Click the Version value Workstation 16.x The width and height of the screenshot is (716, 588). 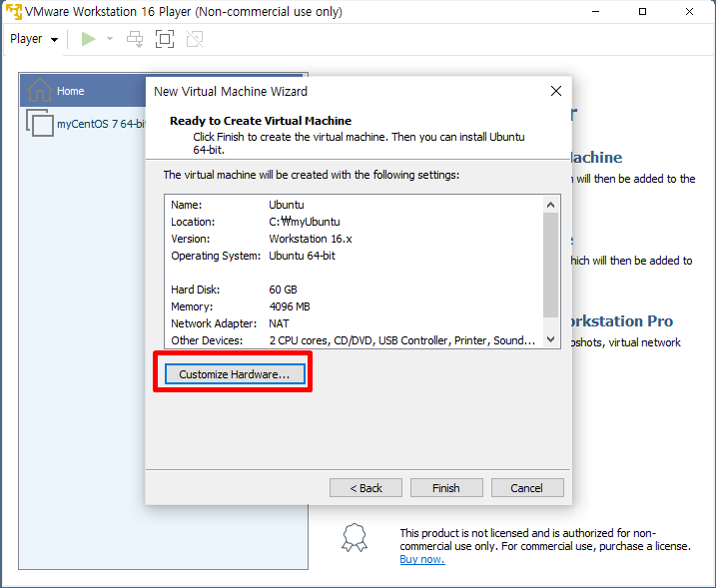311,239
